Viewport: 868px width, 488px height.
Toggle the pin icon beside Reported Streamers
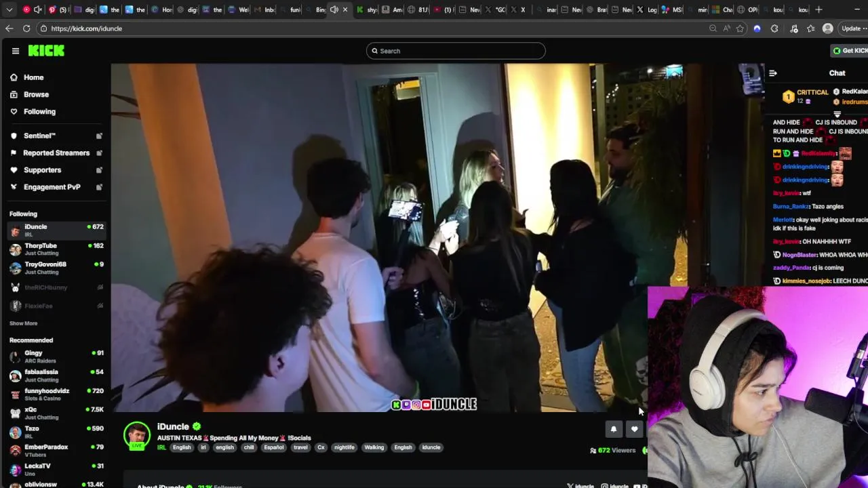click(99, 152)
